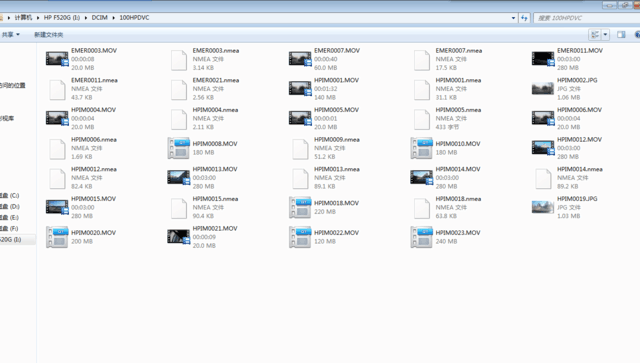Click the refresh icon beside address bar
The height and width of the screenshot is (363, 640).
click(524, 18)
